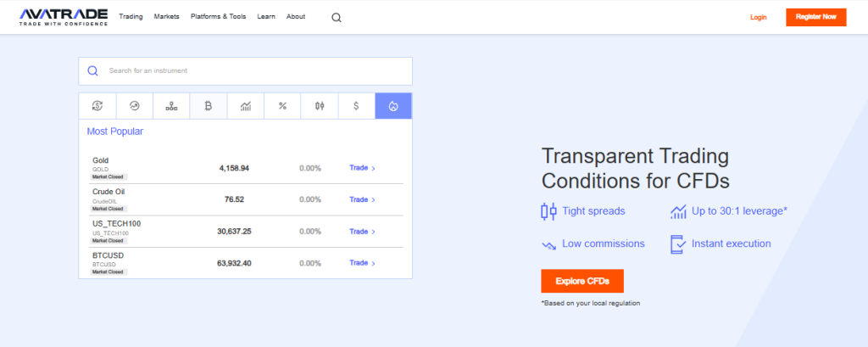Viewport: 868px width, 347px height.
Task: Open the Trading menu
Action: pos(131,17)
